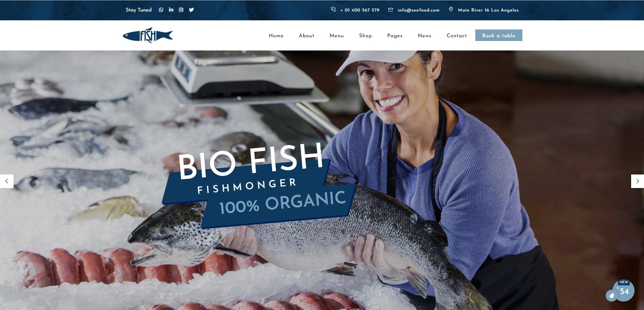Open the About menu item
The image size is (644, 310).
pos(307,36)
